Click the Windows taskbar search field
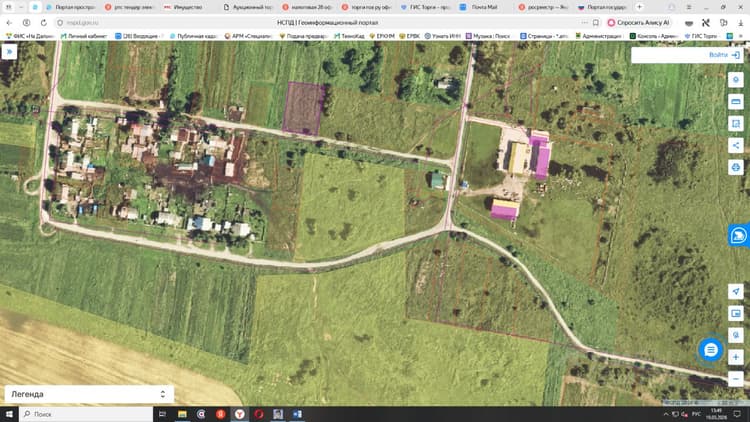Screen dimensions: 750x422 (86, 414)
